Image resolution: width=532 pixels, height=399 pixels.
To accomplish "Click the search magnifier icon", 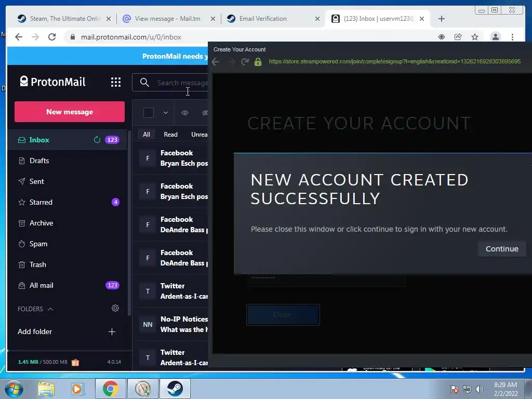I will pos(144,83).
